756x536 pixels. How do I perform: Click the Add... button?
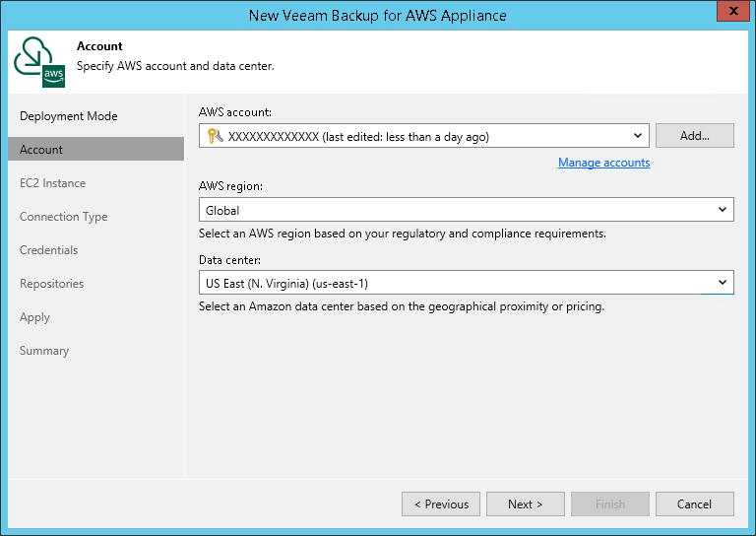[694, 136]
